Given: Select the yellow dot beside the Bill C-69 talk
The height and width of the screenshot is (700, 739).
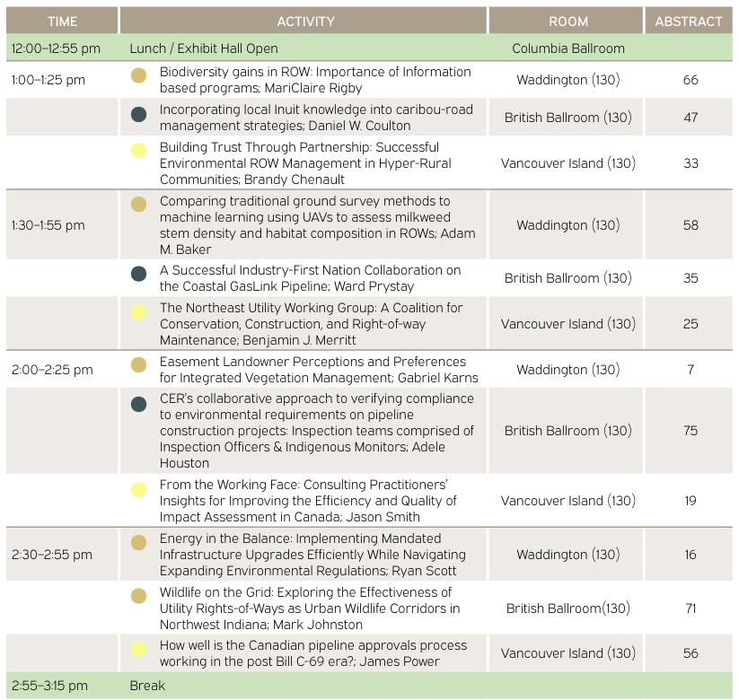Looking at the screenshot, I should [139, 650].
